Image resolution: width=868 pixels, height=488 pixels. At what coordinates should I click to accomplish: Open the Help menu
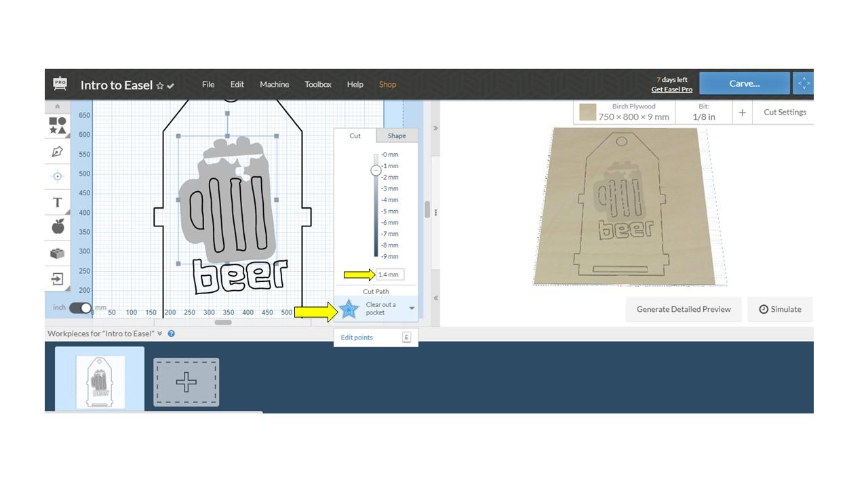point(355,85)
